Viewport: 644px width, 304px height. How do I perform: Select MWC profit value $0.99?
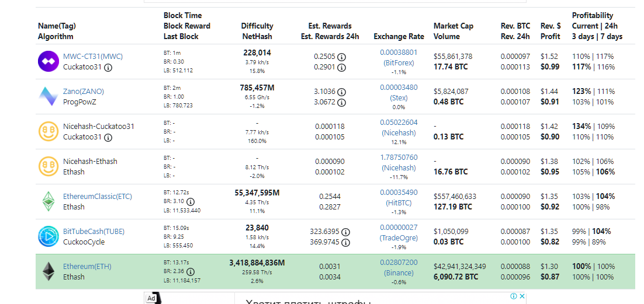click(x=550, y=67)
